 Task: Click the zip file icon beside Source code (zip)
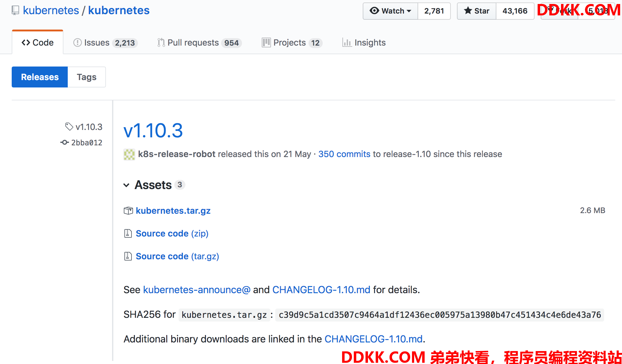tap(128, 233)
